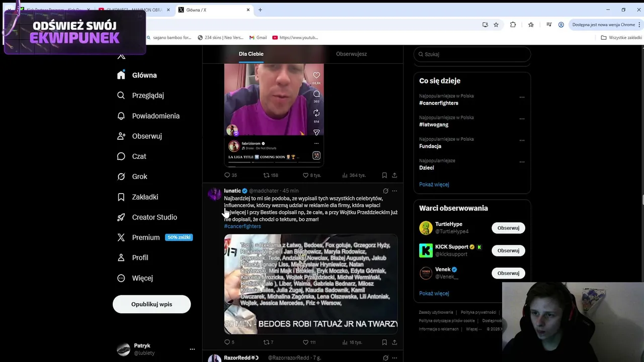Image resolution: width=644 pixels, height=362 pixels.
Task: Click the magnifier icon beside Przeglądaj
Action: click(x=121, y=95)
